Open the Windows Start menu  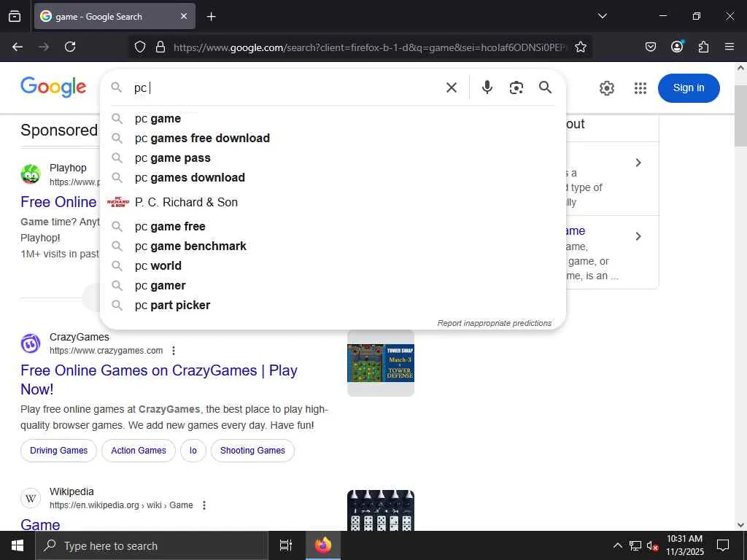click(18, 545)
